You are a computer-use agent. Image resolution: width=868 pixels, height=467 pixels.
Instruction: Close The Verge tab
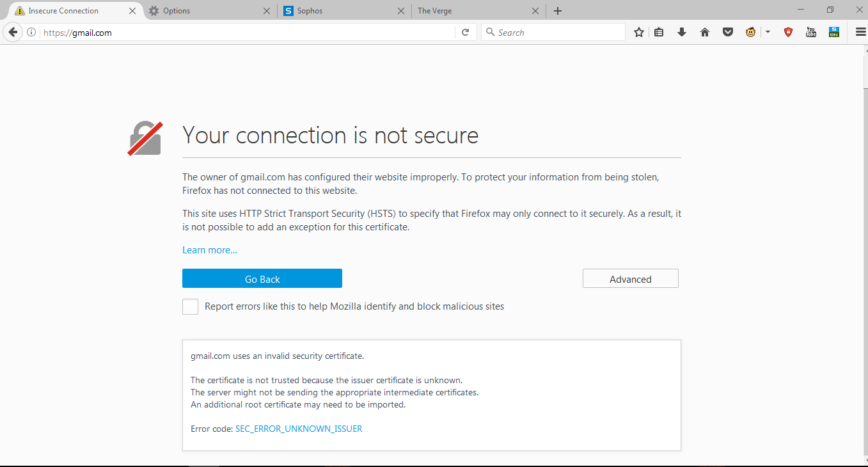pyautogui.click(x=535, y=11)
